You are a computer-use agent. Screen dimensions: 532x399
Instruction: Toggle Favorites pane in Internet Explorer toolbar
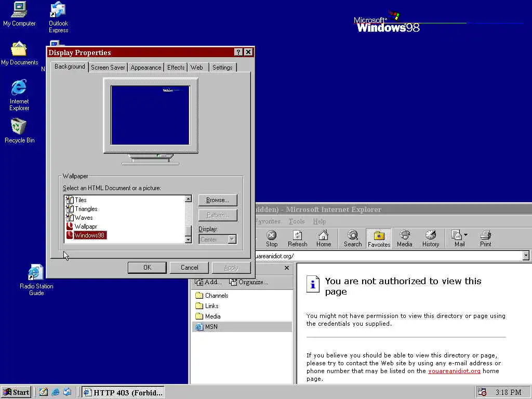[379, 238]
